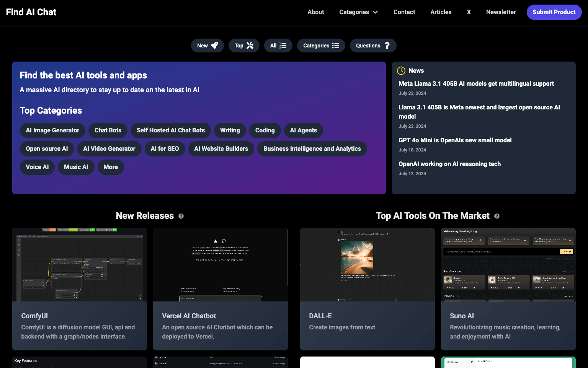Open the Contact page
Image resolution: width=588 pixels, height=368 pixels.
pos(404,12)
